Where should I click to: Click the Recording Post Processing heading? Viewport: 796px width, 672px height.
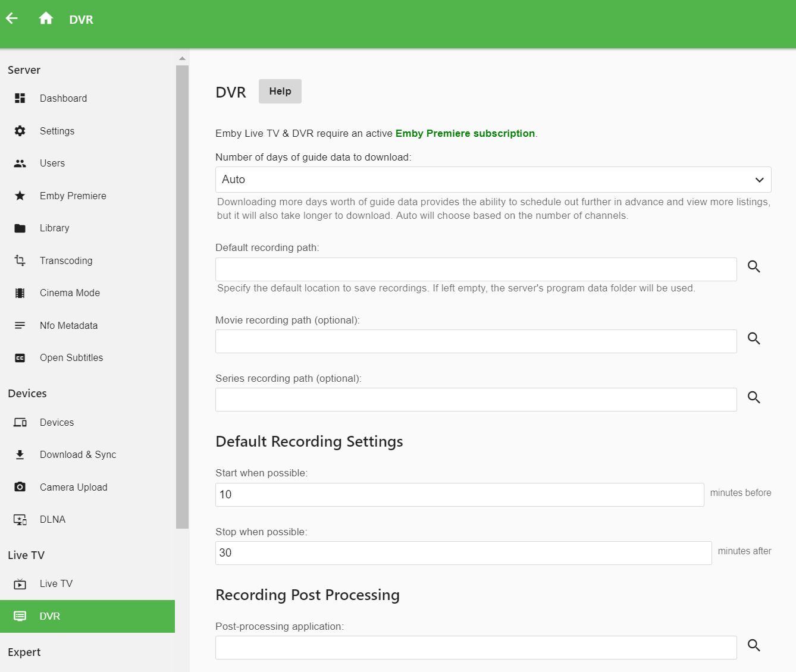coord(308,595)
